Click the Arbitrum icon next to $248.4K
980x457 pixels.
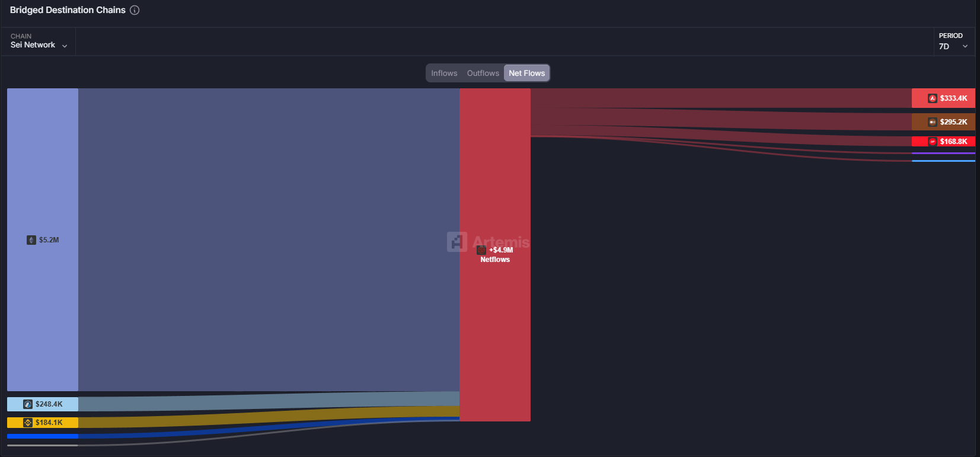pos(28,404)
